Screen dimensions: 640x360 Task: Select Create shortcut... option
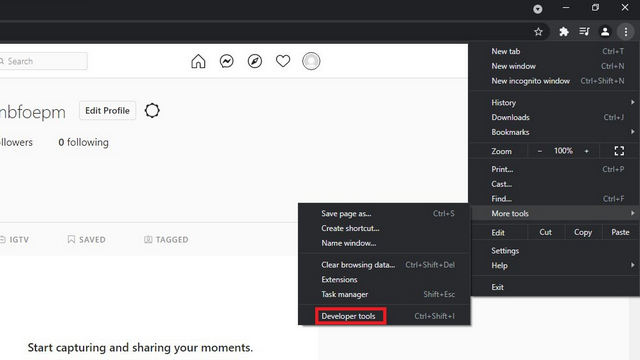(384, 229)
